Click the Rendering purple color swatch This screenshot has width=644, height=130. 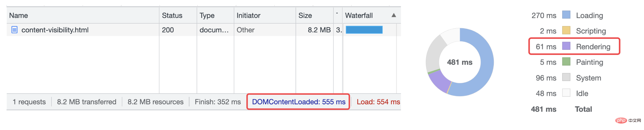click(x=566, y=46)
